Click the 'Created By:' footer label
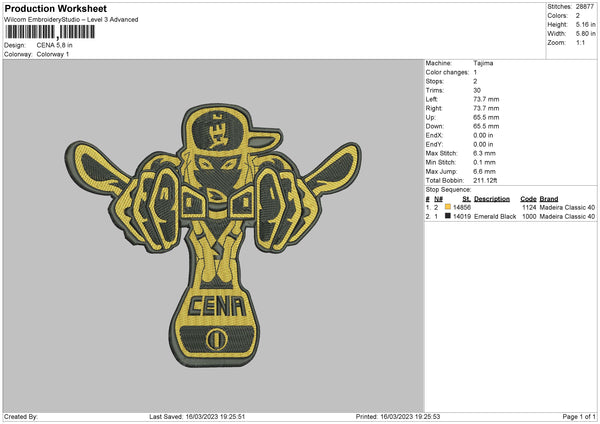The width and height of the screenshot is (600, 424). coord(21,417)
